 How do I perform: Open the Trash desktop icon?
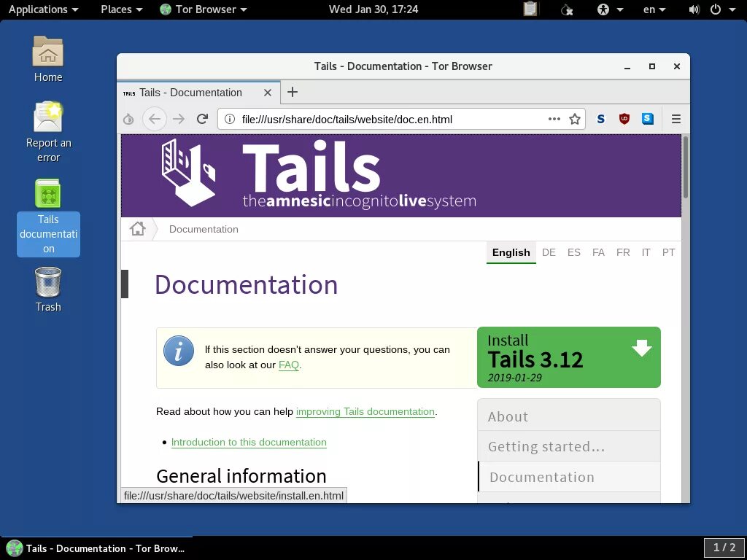48,289
